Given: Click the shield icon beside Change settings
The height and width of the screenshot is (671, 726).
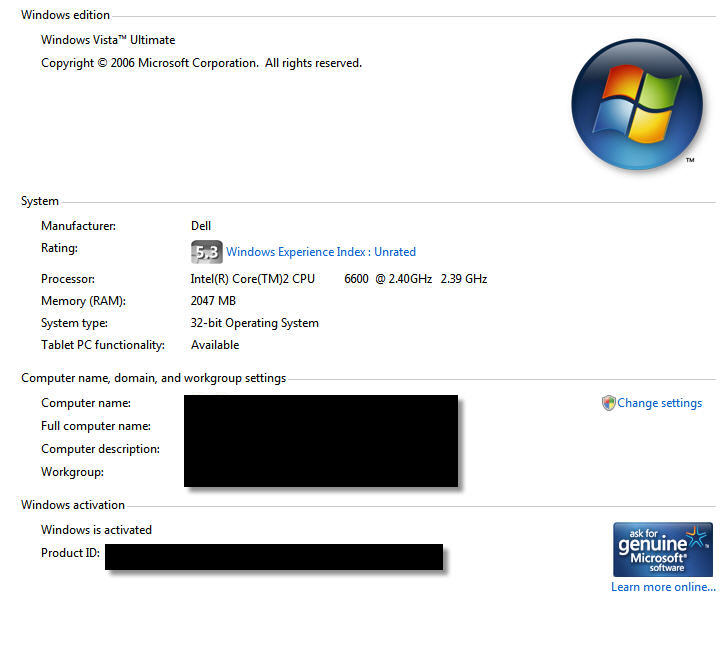Looking at the screenshot, I should [x=608, y=403].
